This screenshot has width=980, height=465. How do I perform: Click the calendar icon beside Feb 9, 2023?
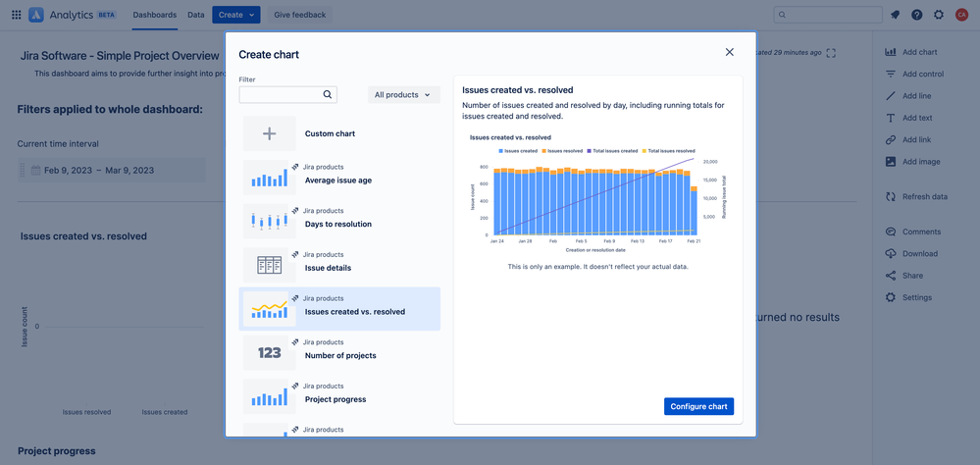click(x=35, y=170)
